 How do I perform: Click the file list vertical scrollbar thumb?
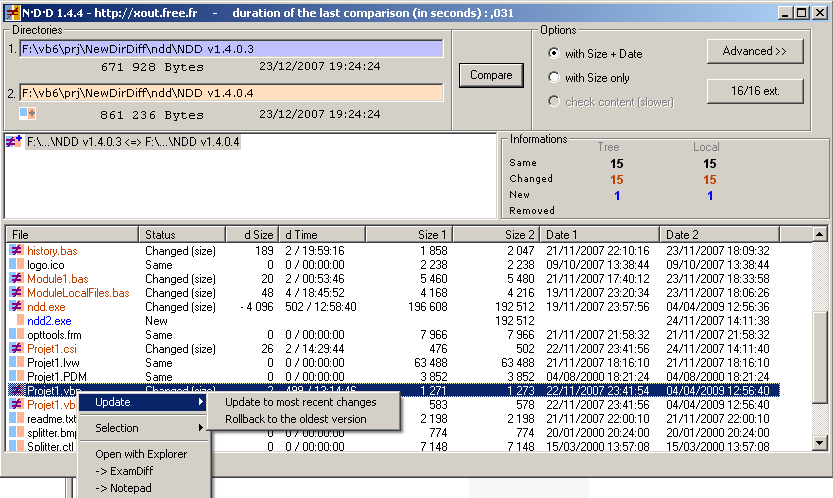coord(820,357)
